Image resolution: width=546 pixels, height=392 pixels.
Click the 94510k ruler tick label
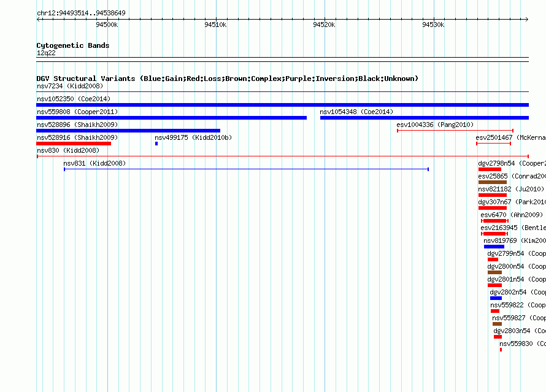coord(215,25)
